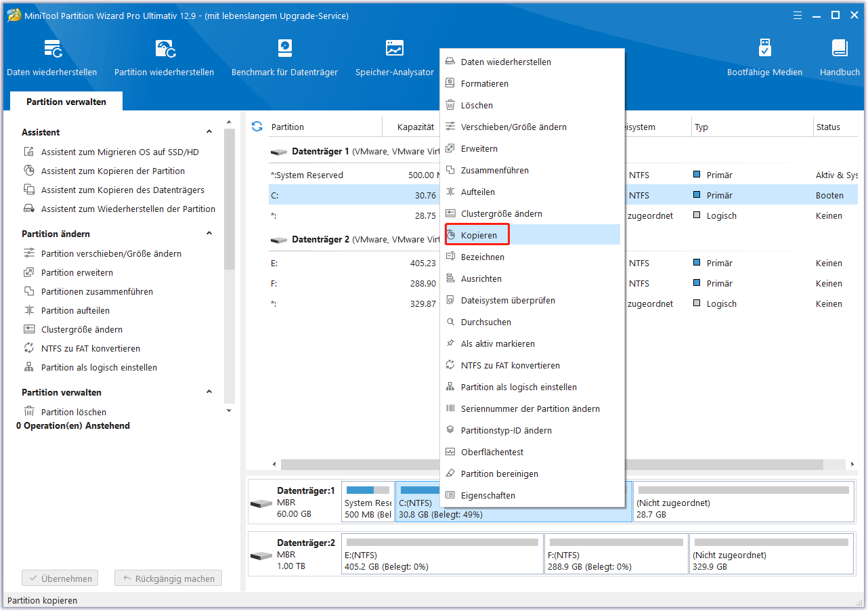Select Daten wiederherstellen in the context menu
This screenshot has width=868, height=611.
(x=531, y=62)
